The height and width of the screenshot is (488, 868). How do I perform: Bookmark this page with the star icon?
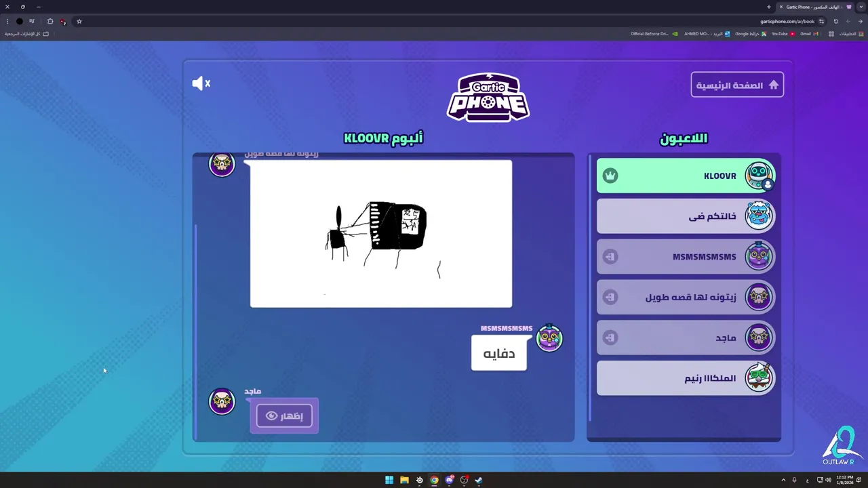click(79, 21)
